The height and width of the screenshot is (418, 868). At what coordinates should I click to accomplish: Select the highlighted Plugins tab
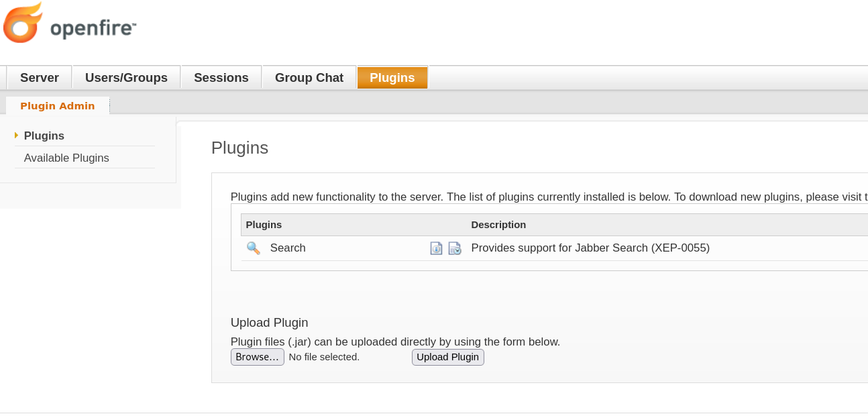click(x=392, y=78)
